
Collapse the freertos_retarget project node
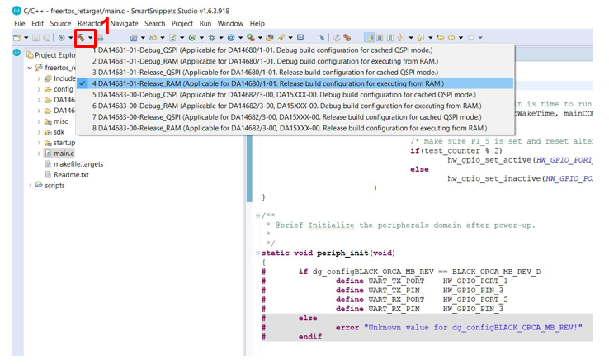[30, 68]
